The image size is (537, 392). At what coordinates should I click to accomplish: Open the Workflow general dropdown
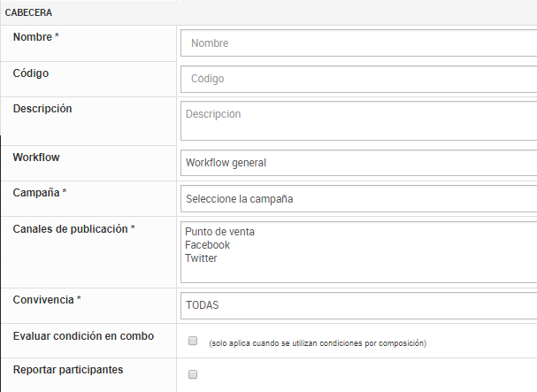(358, 163)
